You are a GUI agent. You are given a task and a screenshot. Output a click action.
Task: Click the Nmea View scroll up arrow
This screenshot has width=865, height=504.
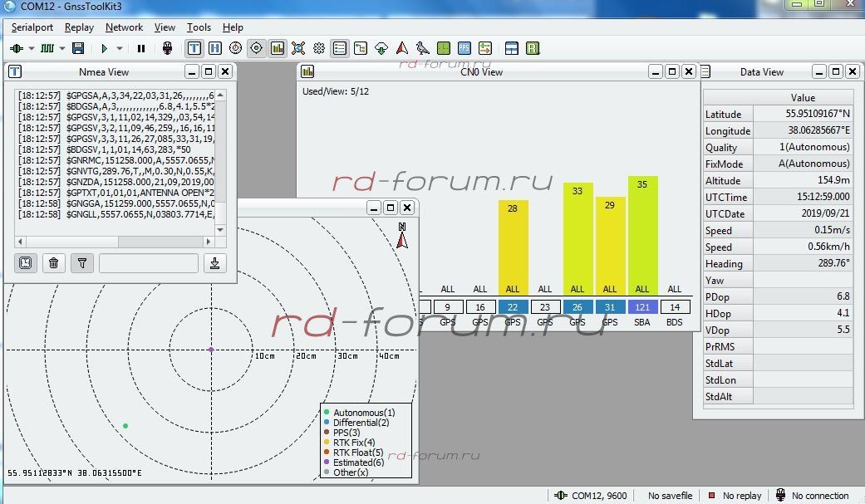tap(220, 95)
